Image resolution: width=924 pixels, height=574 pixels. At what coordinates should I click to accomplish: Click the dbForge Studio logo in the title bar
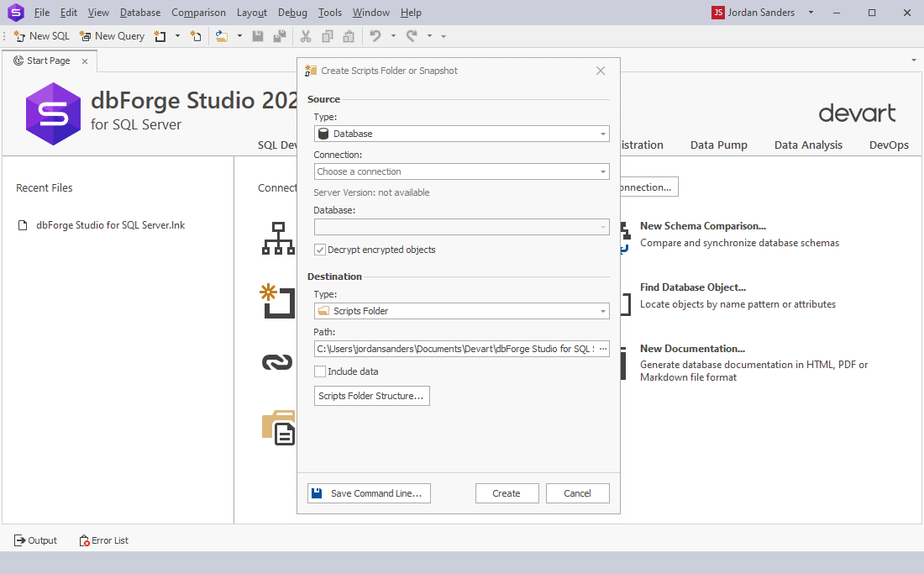click(16, 13)
